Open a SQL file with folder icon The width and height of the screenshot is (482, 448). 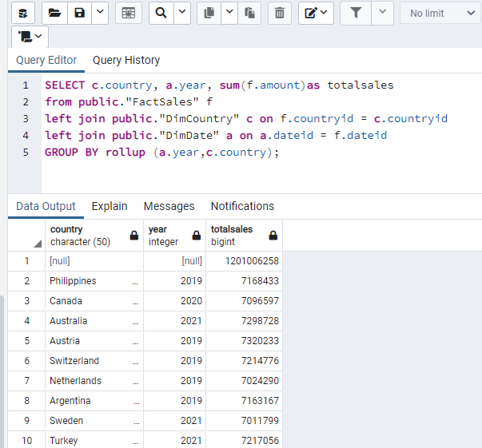click(x=54, y=13)
